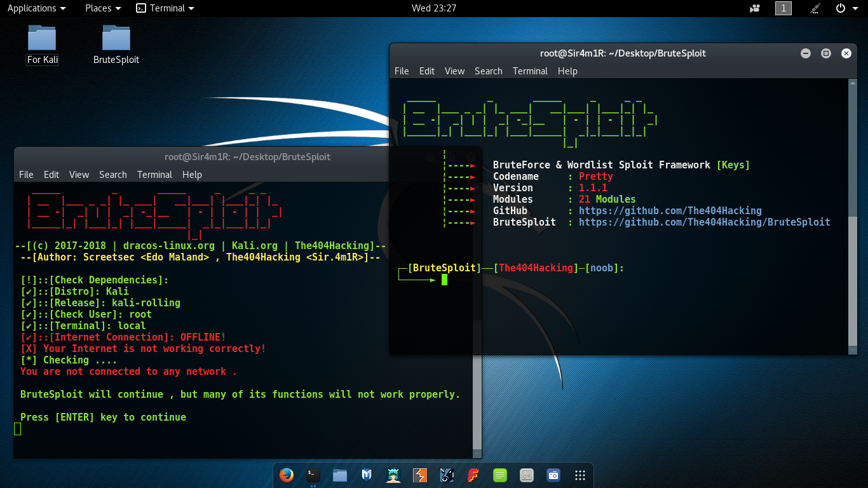
Task: Maximize the right BruteSploit terminal window
Action: pos(826,53)
